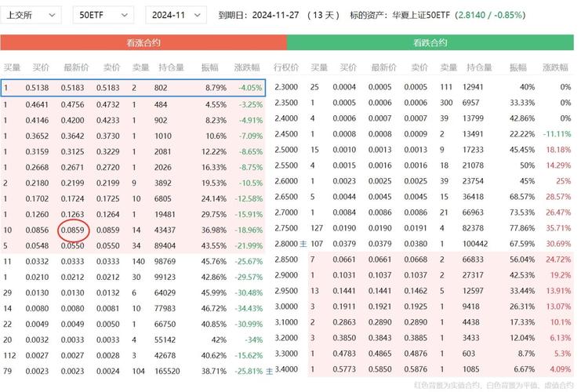The height and width of the screenshot is (392, 581).
Task: Select strike price 2.8500
Action: coord(286,260)
